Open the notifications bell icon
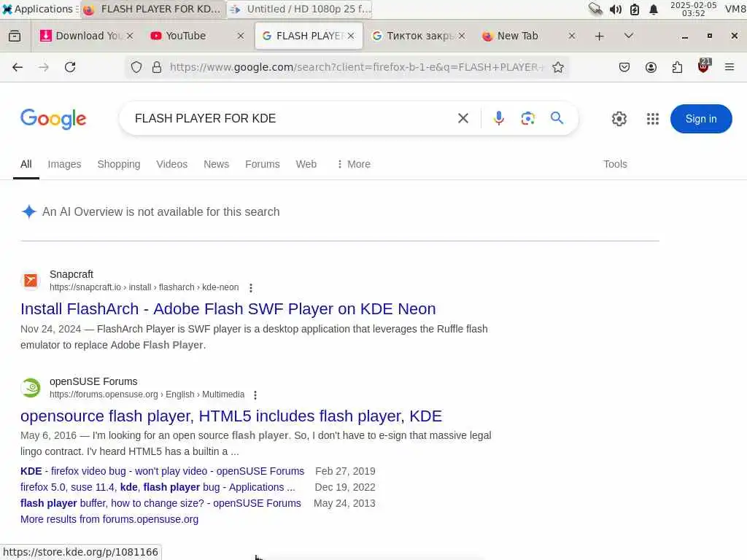747x560 pixels. pos(654,9)
